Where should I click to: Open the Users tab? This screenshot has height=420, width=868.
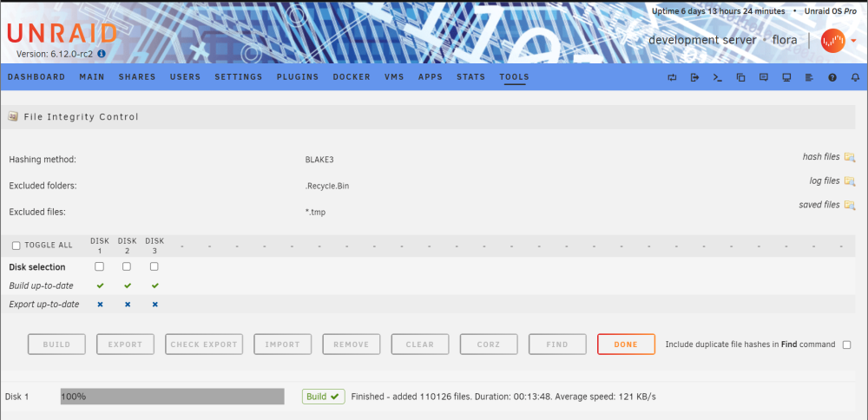pyautogui.click(x=186, y=77)
